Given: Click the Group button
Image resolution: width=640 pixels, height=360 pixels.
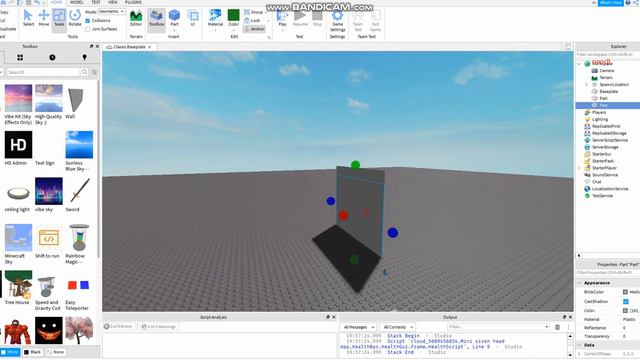Looking at the screenshot, I should [x=253, y=12].
